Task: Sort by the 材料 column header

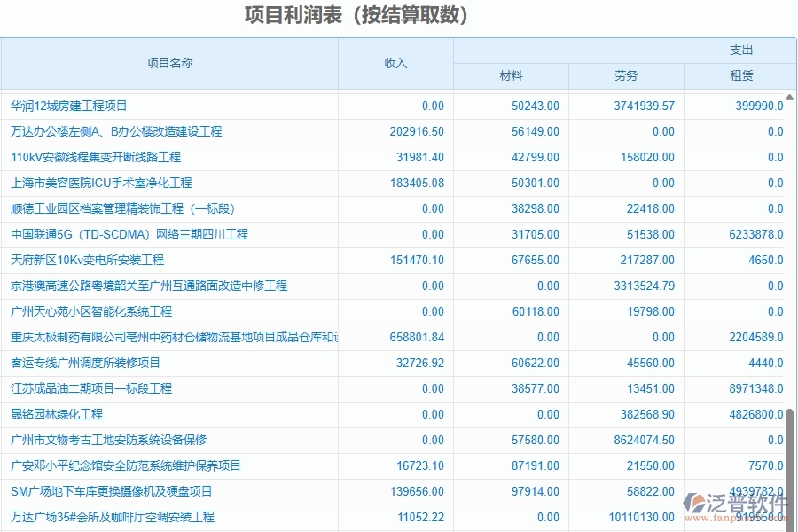Action: tap(511, 76)
